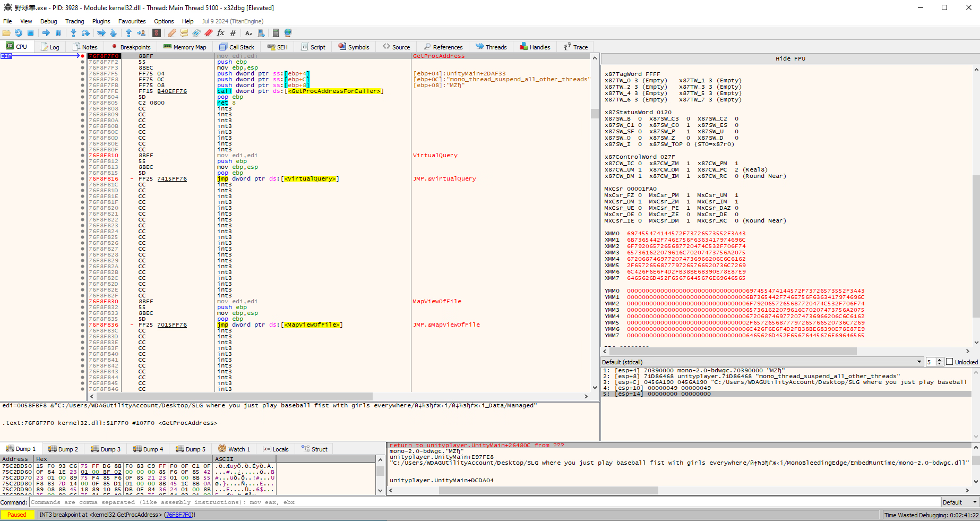
Task: Increase the argument count stepper
Action: (x=940, y=360)
